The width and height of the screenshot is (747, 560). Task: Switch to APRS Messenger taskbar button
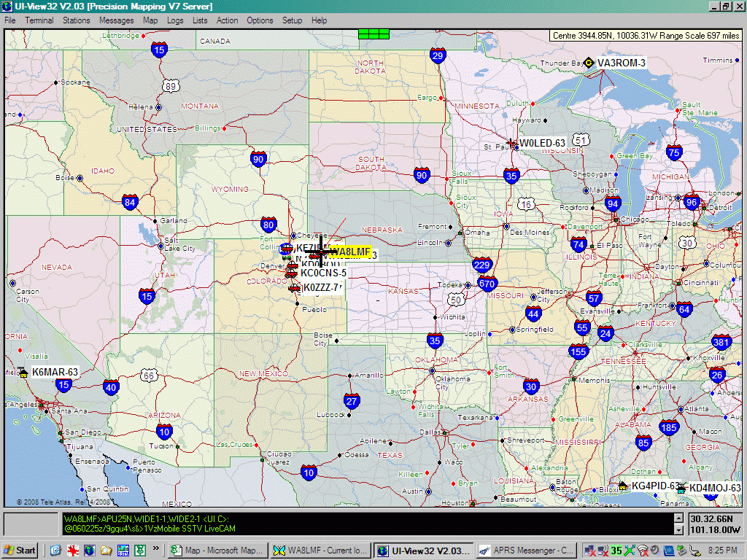pyautogui.click(x=526, y=551)
